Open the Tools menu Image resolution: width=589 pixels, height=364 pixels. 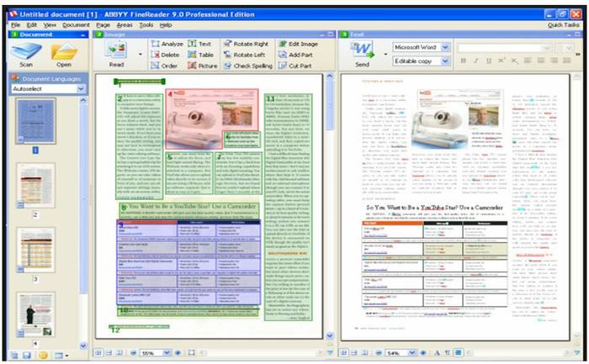146,25
